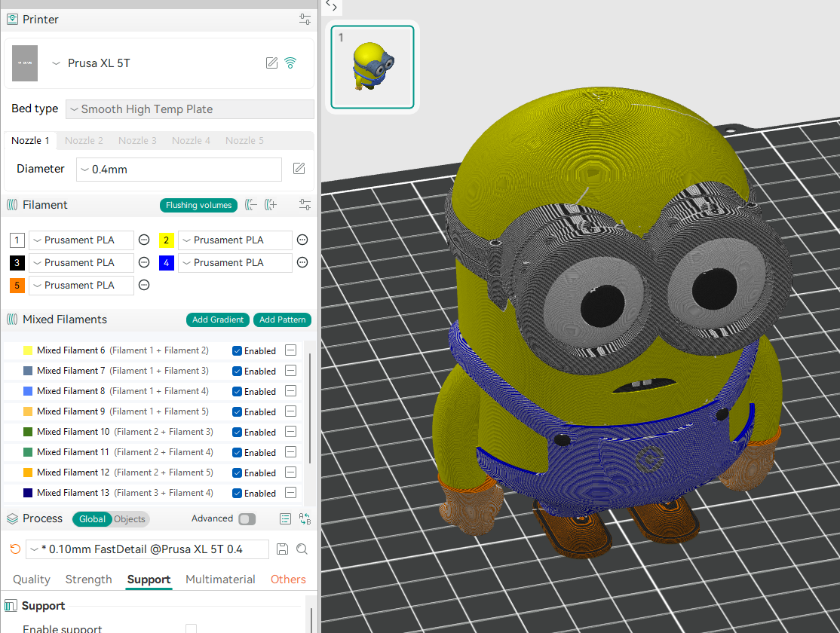Click the orange filament 5 color swatch
This screenshot has height=633, width=840.
17,285
